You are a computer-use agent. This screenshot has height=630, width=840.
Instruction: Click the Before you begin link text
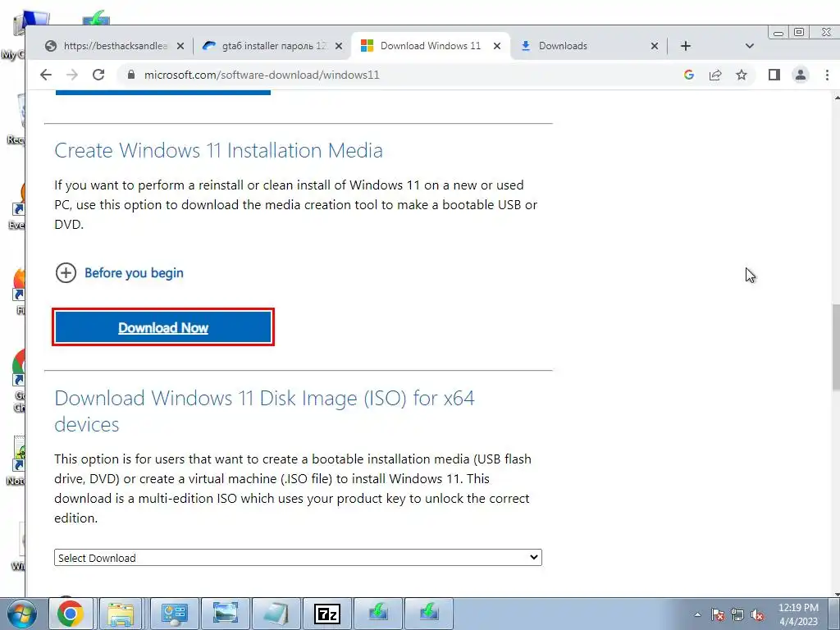134,272
